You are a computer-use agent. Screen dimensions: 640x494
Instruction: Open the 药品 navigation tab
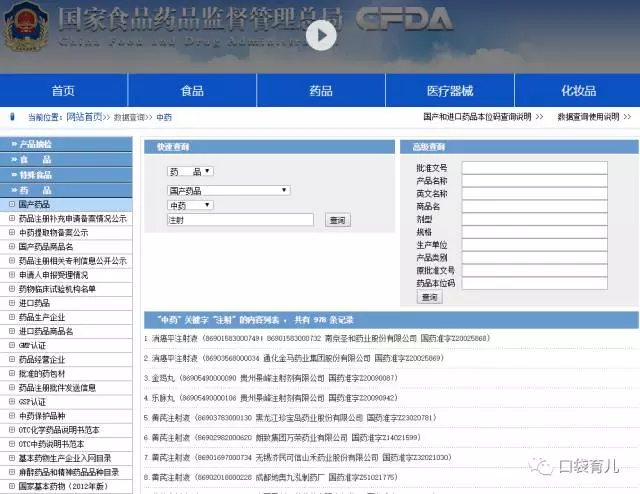point(321,90)
